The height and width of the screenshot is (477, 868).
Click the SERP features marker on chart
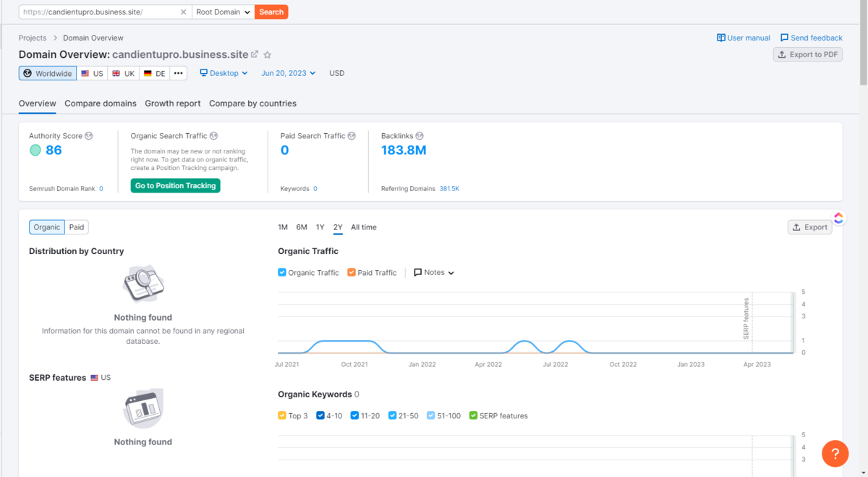747,318
